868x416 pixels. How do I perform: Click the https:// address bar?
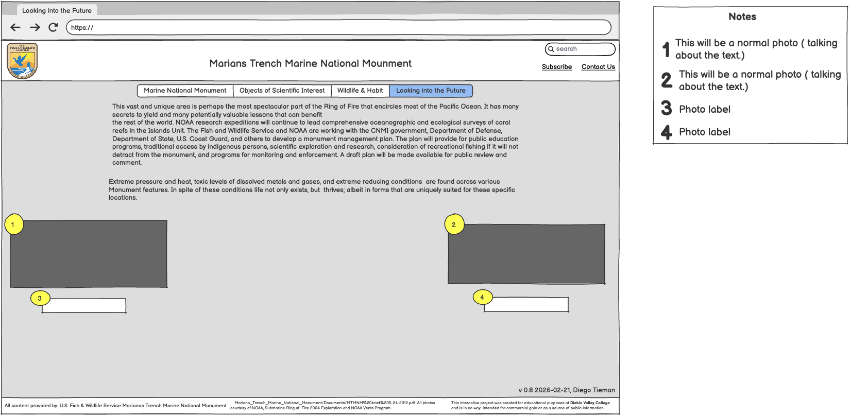point(338,27)
